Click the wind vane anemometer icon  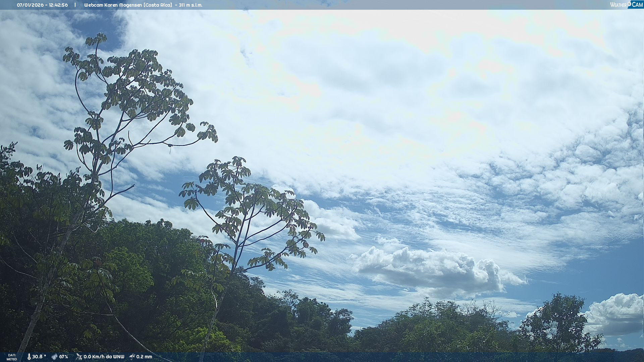tap(79, 357)
